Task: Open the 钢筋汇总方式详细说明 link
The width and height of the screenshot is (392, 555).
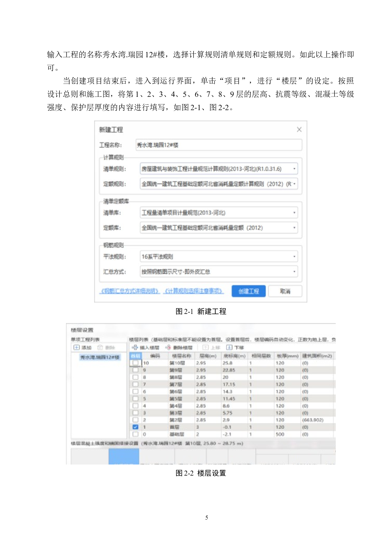Action: [x=130, y=291]
